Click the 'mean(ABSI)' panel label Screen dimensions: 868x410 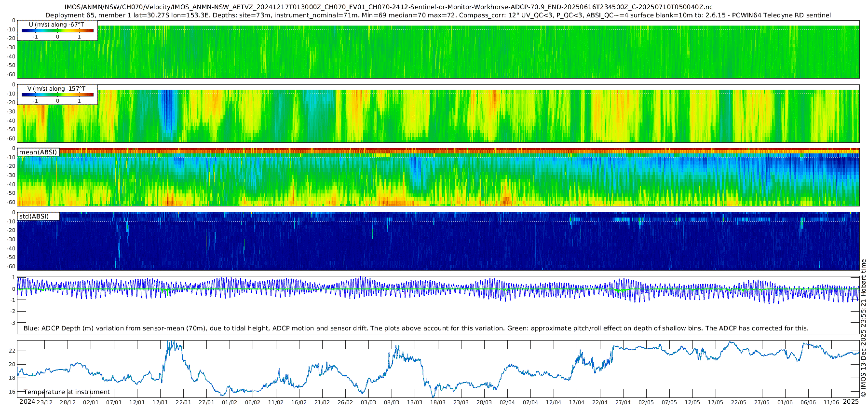tap(38, 152)
